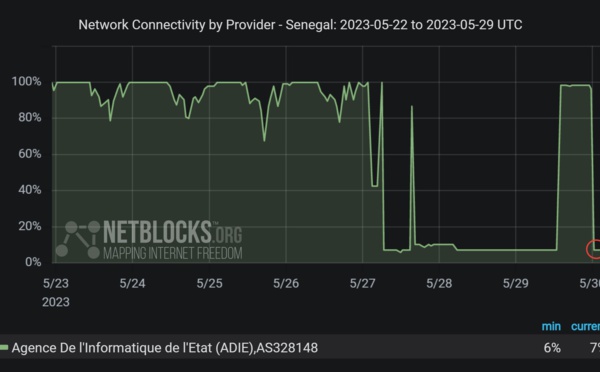Click the chart title text
This screenshot has width=600, height=372.
tap(300, 25)
